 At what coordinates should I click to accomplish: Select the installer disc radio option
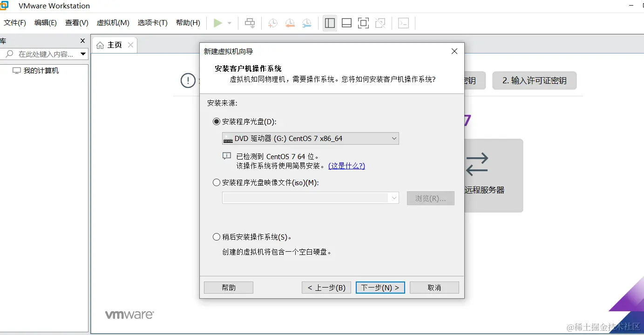217,121
